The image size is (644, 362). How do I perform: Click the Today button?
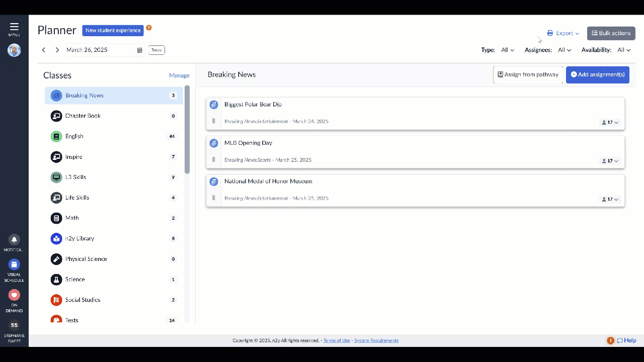coord(156,50)
